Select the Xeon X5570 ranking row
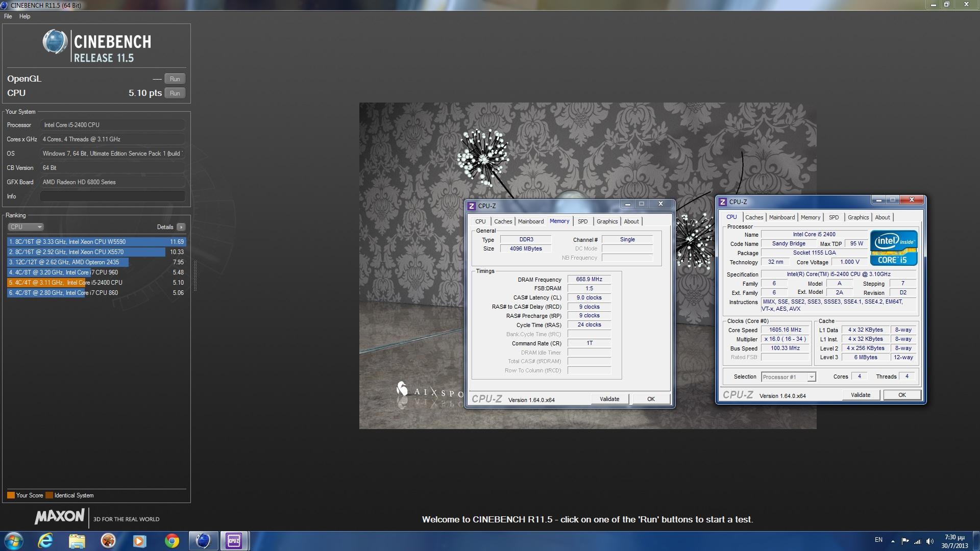This screenshot has width=980, height=551. [x=96, y=252]
